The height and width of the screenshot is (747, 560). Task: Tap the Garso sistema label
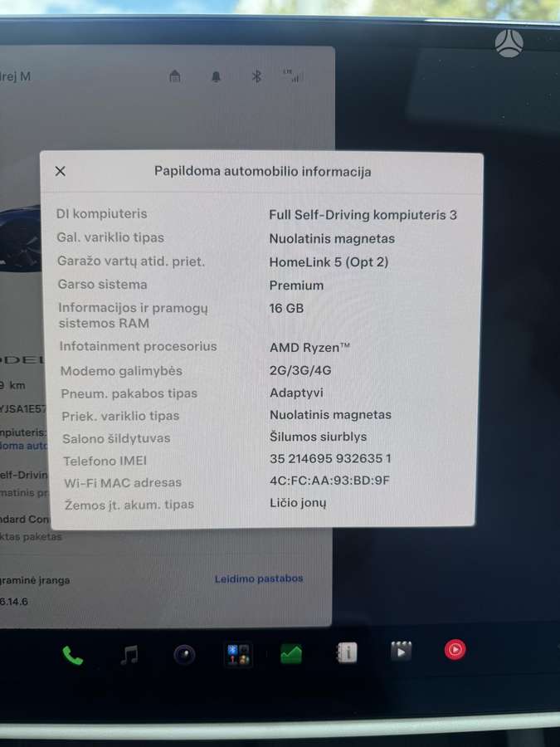(102, 285)
